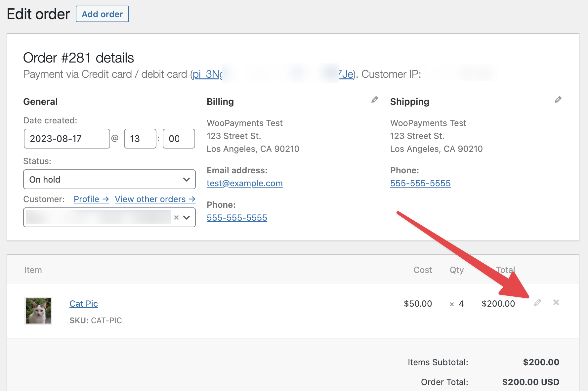Image resolution: width=588 pixels, height=391 pixels.
Task: Clear the selected customer
Action: [x=176, y=217]
